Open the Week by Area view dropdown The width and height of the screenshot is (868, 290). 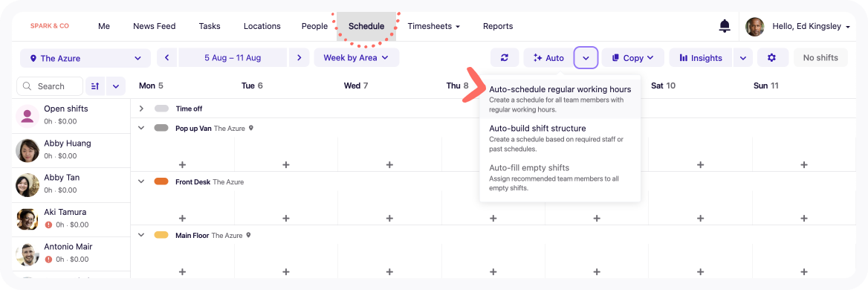point(357,57)
